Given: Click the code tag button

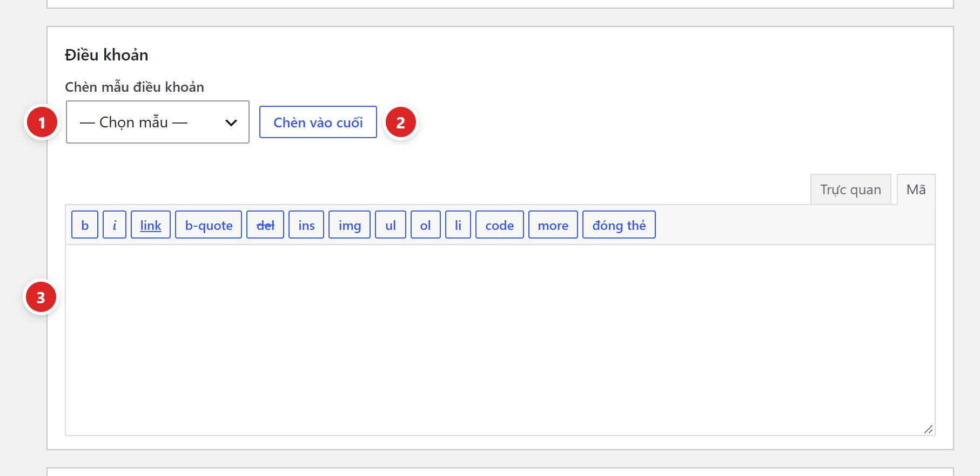Looking at the screenshot, I should click(500, 225).
